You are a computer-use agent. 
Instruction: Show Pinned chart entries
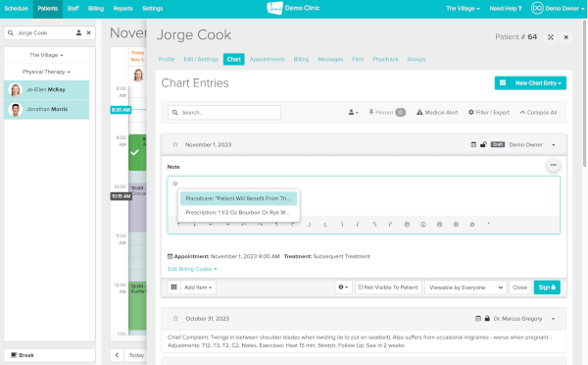click(x=387, y=112)
